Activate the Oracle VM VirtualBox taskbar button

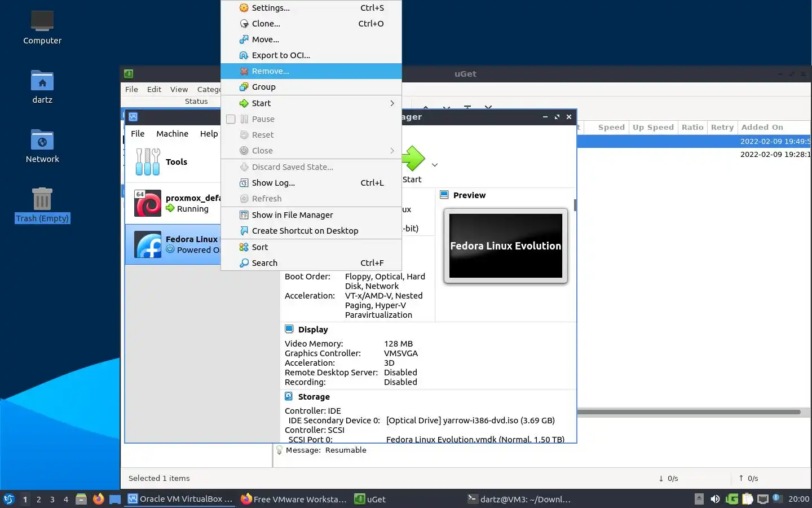click(x=180, y=499)
